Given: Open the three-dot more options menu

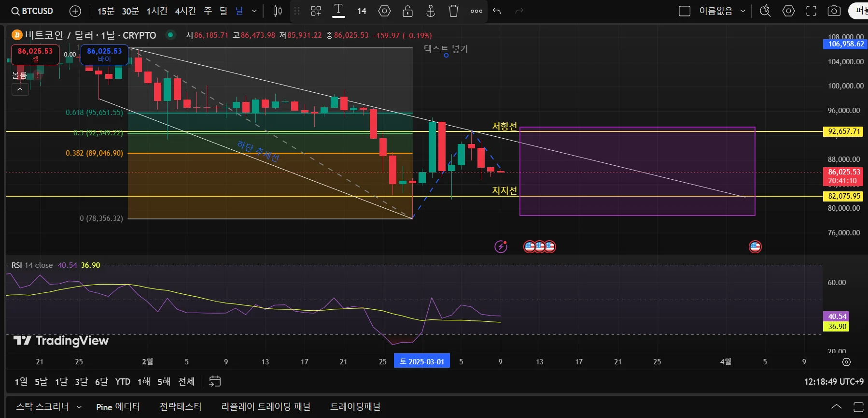Looking at the screenshot, I should 476,11.
